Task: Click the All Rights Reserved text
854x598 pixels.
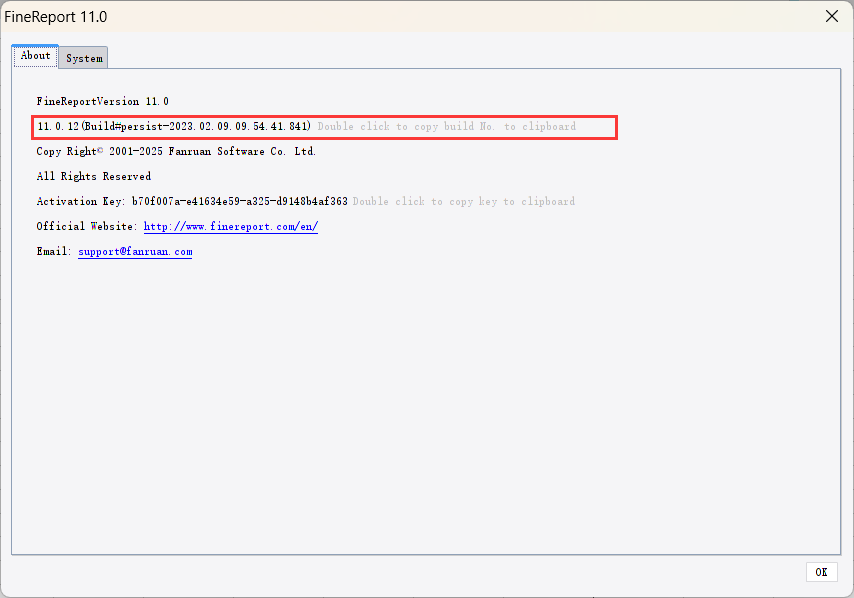Action: [93, 176]
